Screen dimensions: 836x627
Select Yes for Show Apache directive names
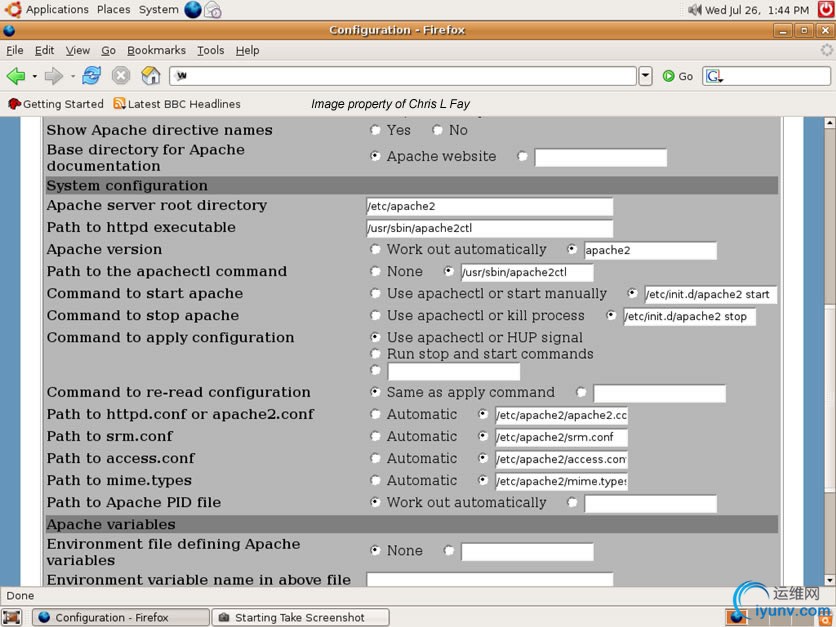[x=376, y=130]
